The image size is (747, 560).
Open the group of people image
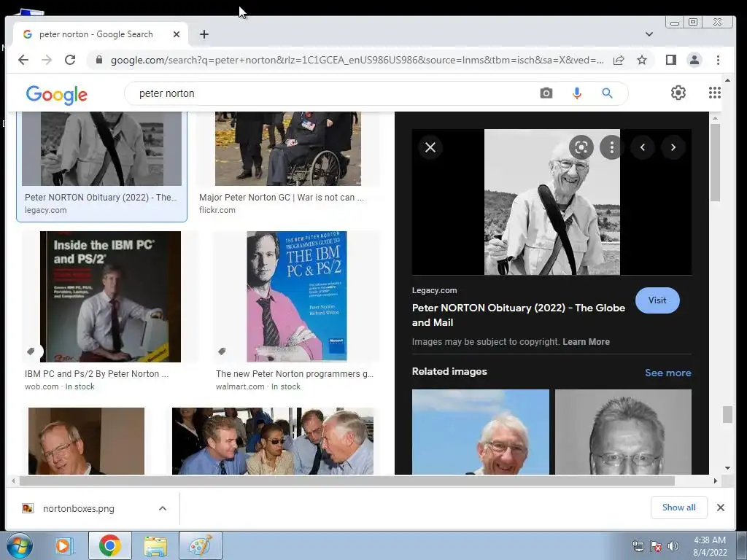[x=273, y=441]
